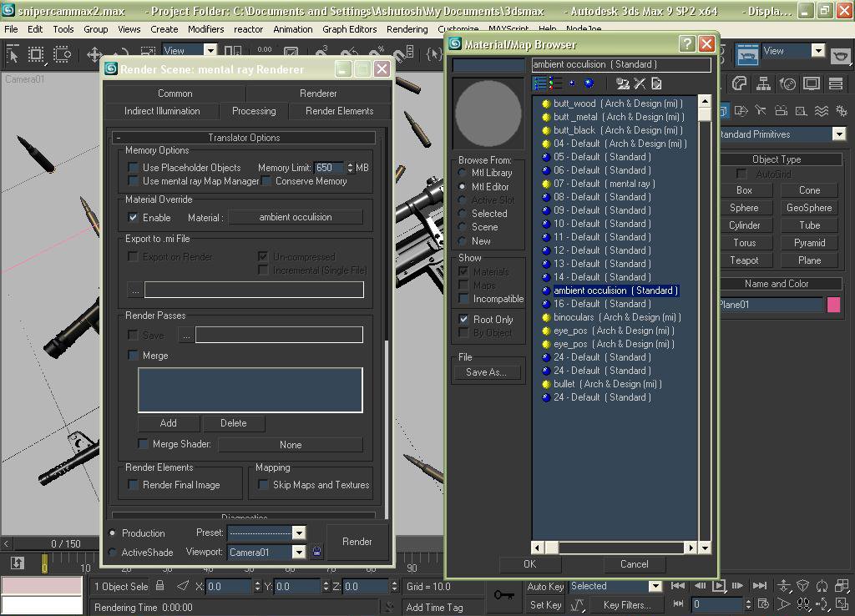This screenshot has height=616, width=855.
Task: Enable Use Placeholder Objects checkbox
Action: pyautogui.click(x=133, y=167)
